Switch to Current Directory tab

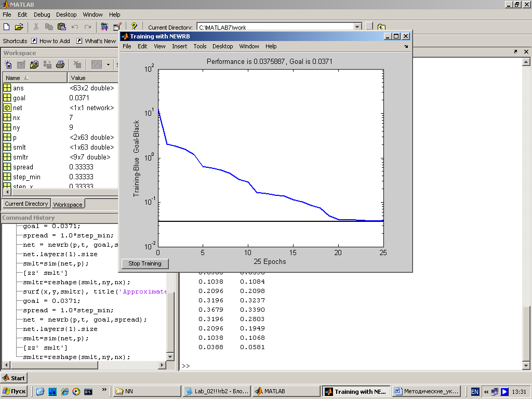[26, 204]
